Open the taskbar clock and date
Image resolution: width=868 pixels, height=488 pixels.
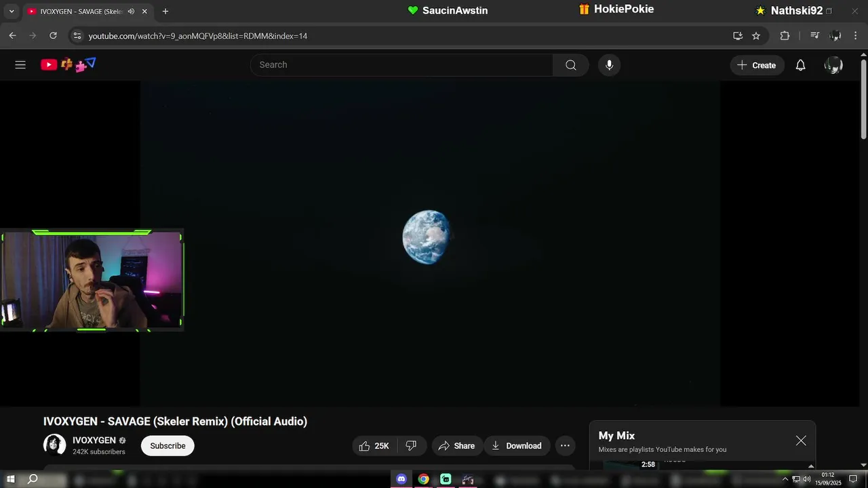coord(828,479)
